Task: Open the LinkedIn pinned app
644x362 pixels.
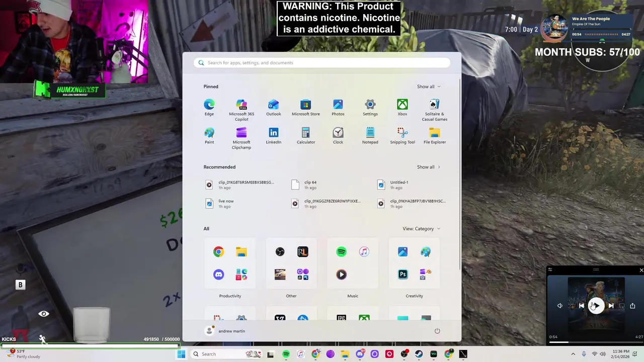Action: [273, 136]
